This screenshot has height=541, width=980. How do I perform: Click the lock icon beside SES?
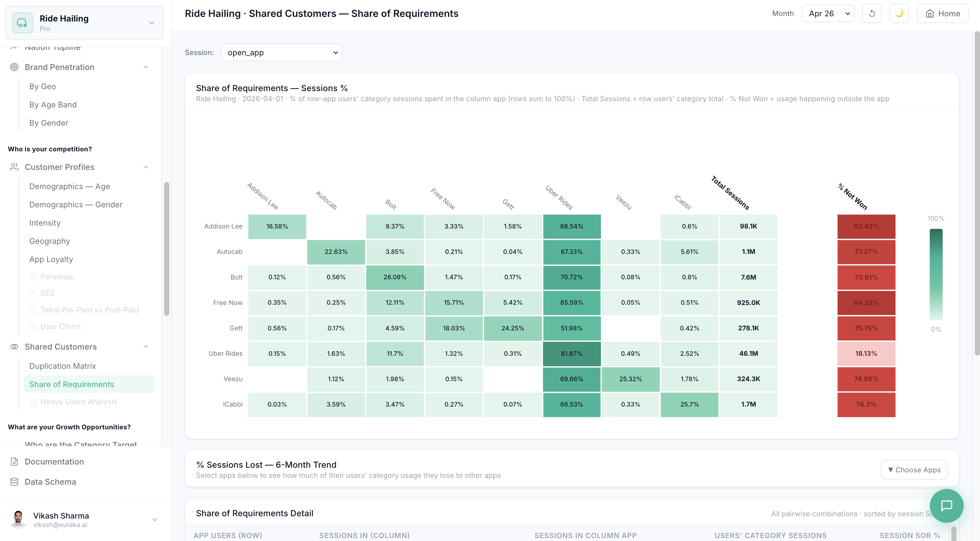point(33,293)
